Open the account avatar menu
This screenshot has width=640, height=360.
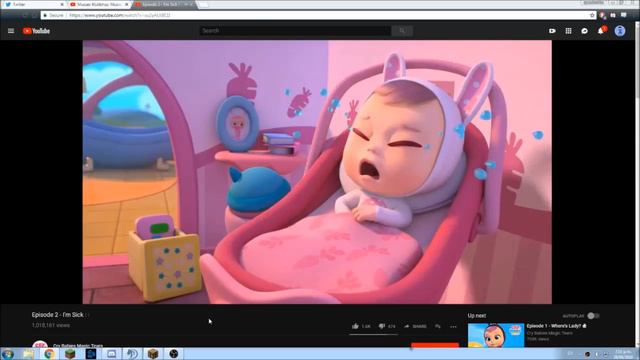620,31
